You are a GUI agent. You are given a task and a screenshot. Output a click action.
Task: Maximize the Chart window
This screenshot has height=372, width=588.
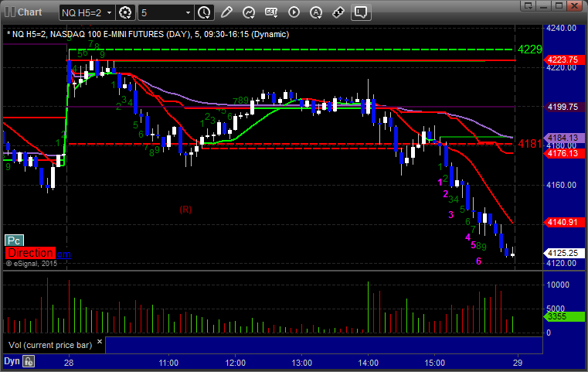click(x=559, y=5)
